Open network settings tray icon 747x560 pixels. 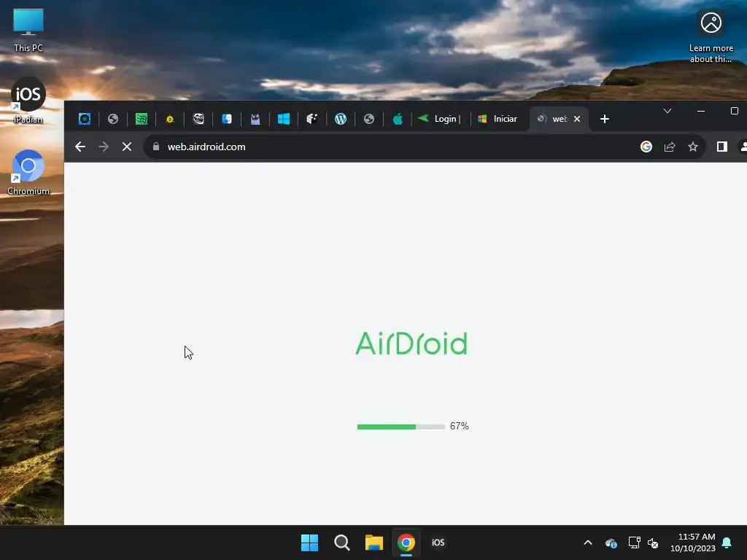pyautogui.click(x=634, y=542)
